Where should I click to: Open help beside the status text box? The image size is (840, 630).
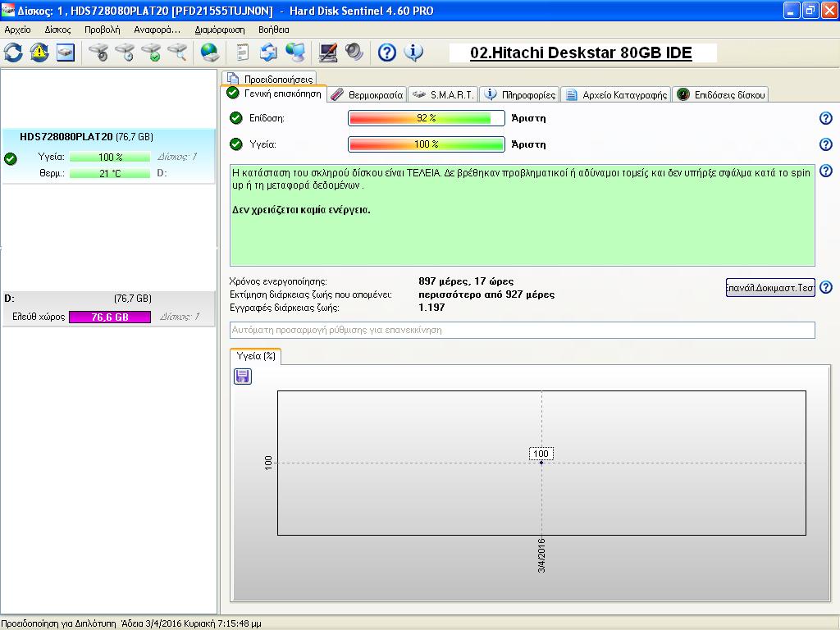826,171
